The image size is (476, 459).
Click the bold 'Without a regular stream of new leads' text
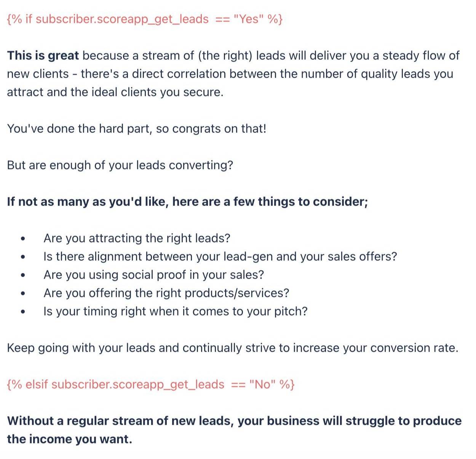point(120,421)
